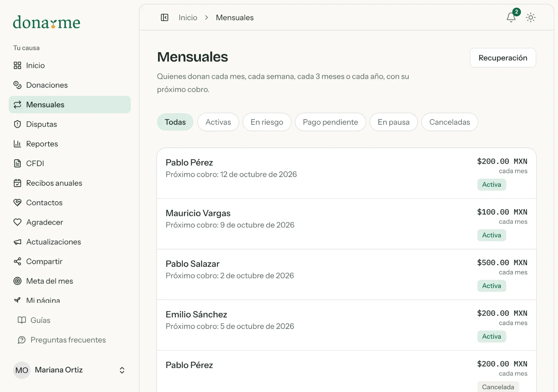The image size is (558, 392).
Task: Click the Donaciones coins icon
Action: [x=17, y=85]
